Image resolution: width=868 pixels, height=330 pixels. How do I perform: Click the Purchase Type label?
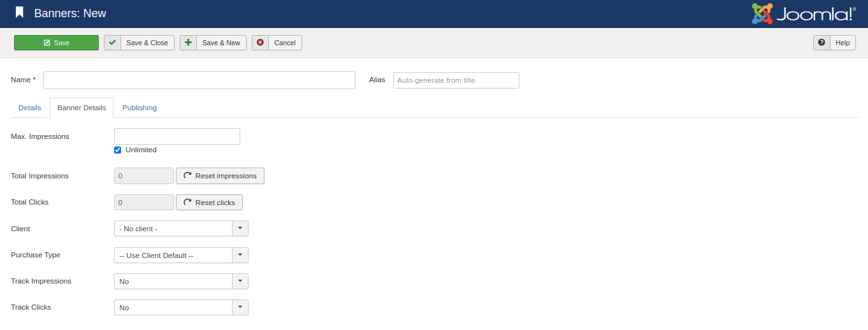click(36, 255)
